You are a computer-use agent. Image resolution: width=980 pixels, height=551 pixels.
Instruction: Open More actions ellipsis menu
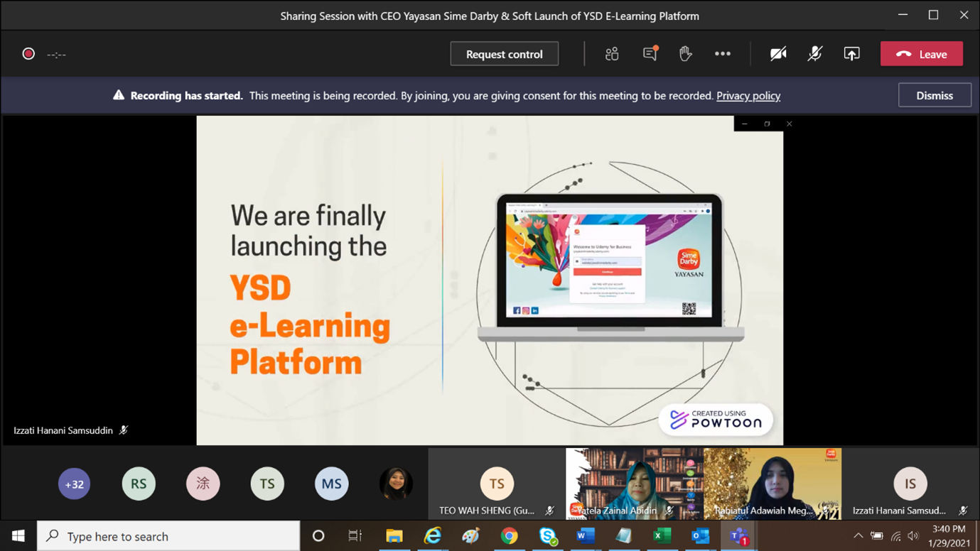[x=722, y=54]
